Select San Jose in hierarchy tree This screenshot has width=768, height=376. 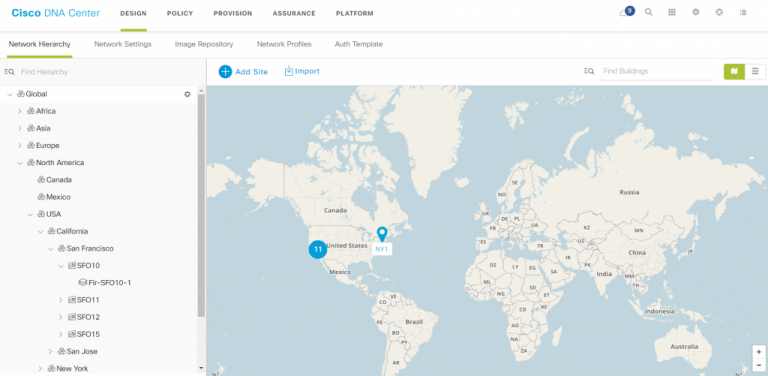coord(82,351)
